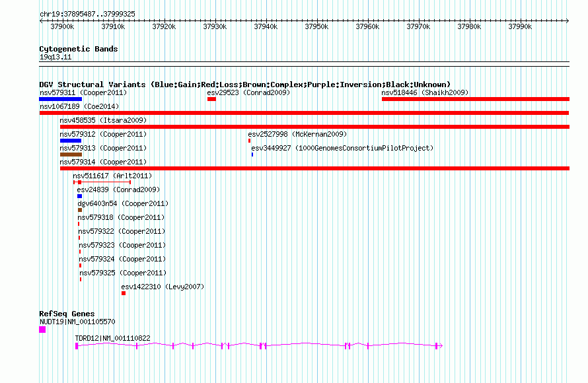Click the 37990k ruler tick label
This screenshot has width=588, height=383.
[x=520, y=26]
